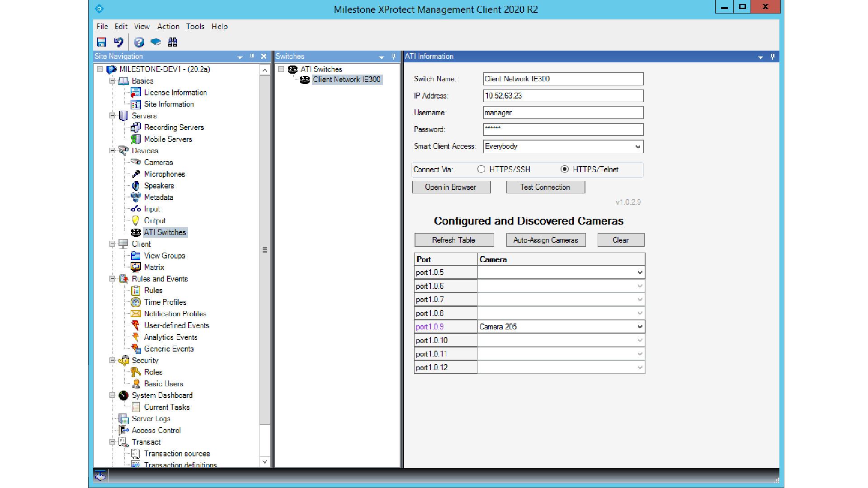
Task: Collapse the Security tree node
Action: (x=112, y=360)
